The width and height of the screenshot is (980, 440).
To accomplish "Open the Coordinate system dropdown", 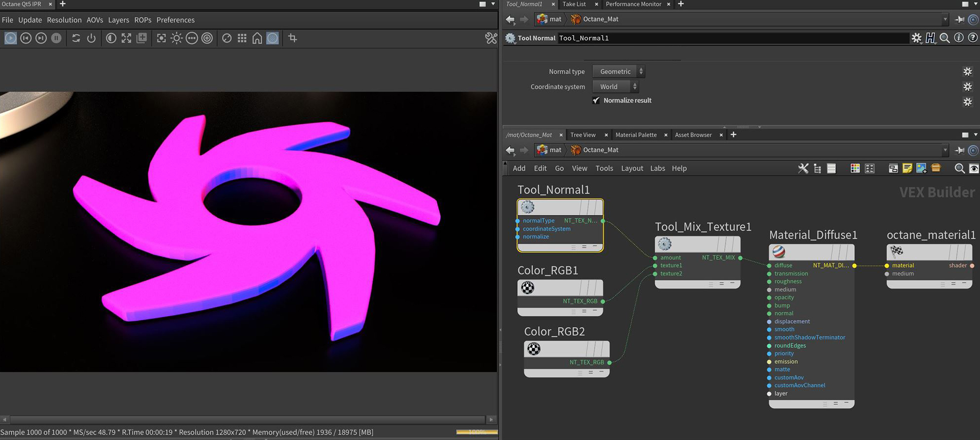I will click(x=615, y=86).
